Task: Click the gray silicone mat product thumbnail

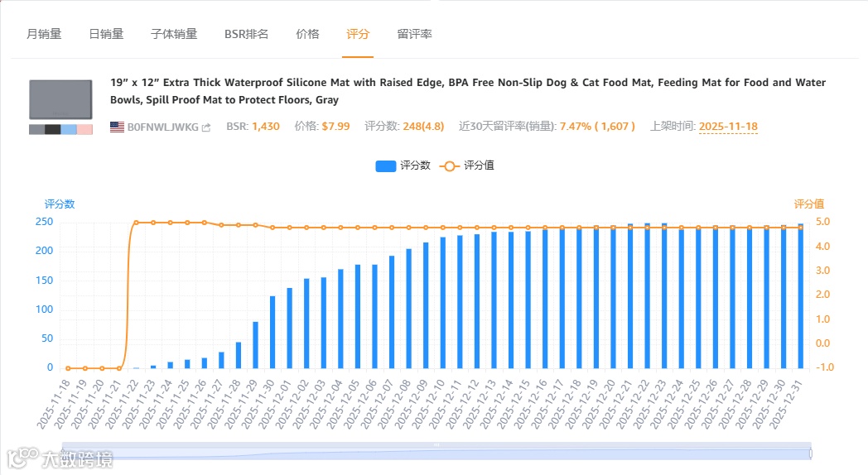Action: point(61,99)
